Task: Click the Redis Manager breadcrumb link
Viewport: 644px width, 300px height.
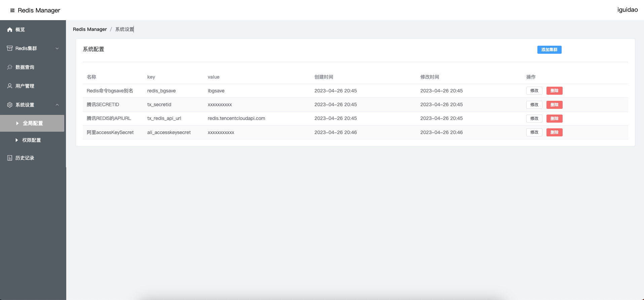Action: tap(90, 29)
